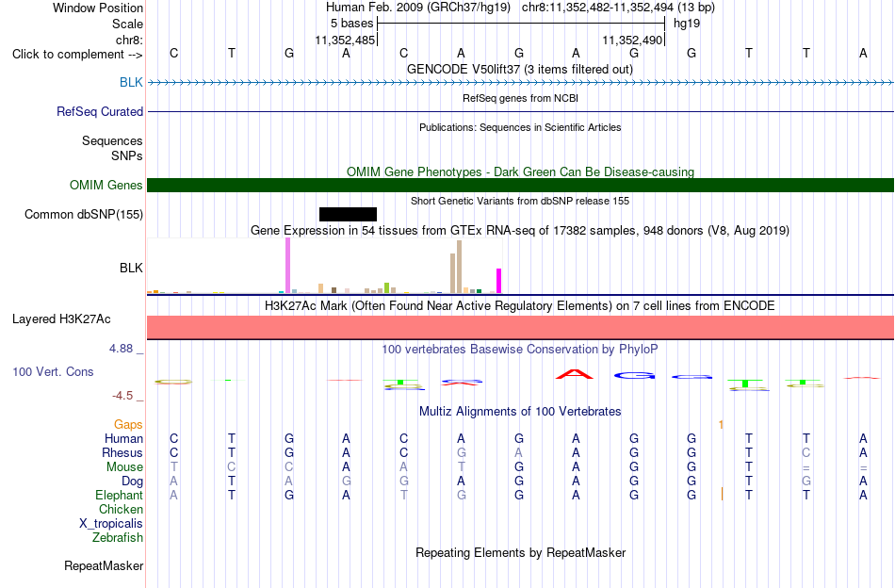The width and height of the screenshot is (895, 588).
Task: Select the Zebrafish species label
Action: [118, 537]
